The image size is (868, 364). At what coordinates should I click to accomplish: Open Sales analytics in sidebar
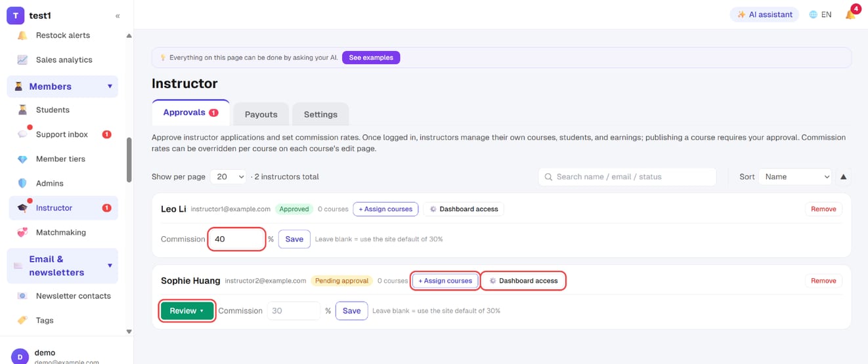pyautogui.click(x=62, y=60)
